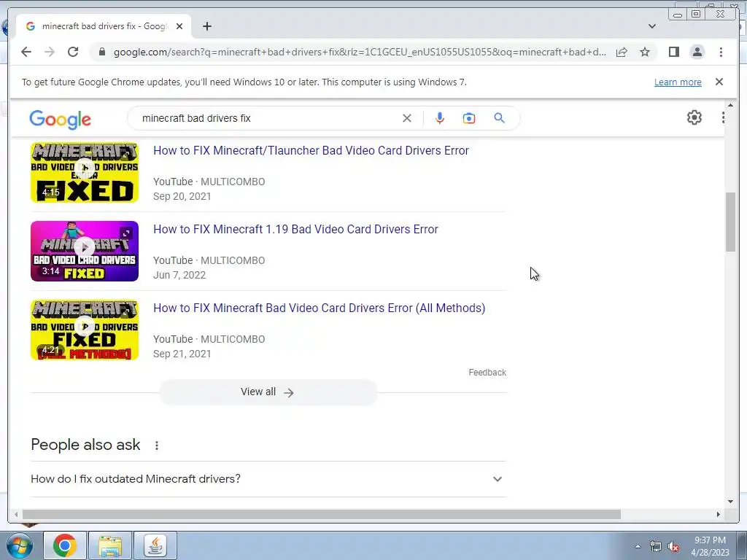Play the Minecraft 1.19 video thumbnail
747x560 pixels.
85,251
